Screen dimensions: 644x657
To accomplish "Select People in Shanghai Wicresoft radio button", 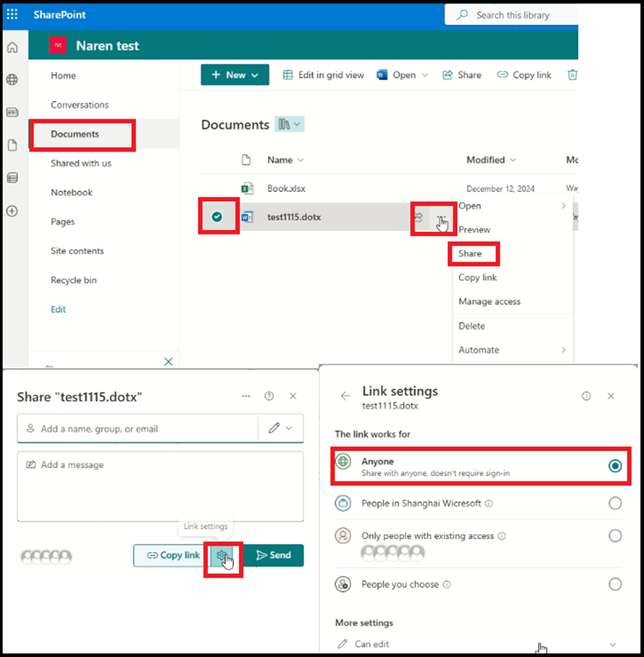I will coord(614,503).
